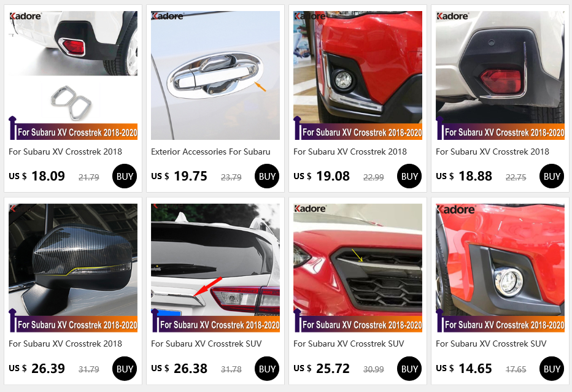572x392 pixels.
Task: View the red front fog light trim image
Action: click(357, 75)
